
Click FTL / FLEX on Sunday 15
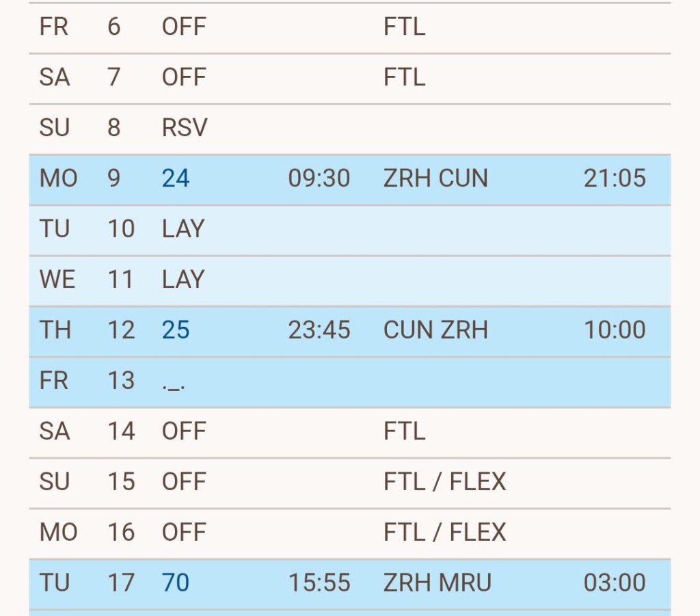(x=444, y=483)
